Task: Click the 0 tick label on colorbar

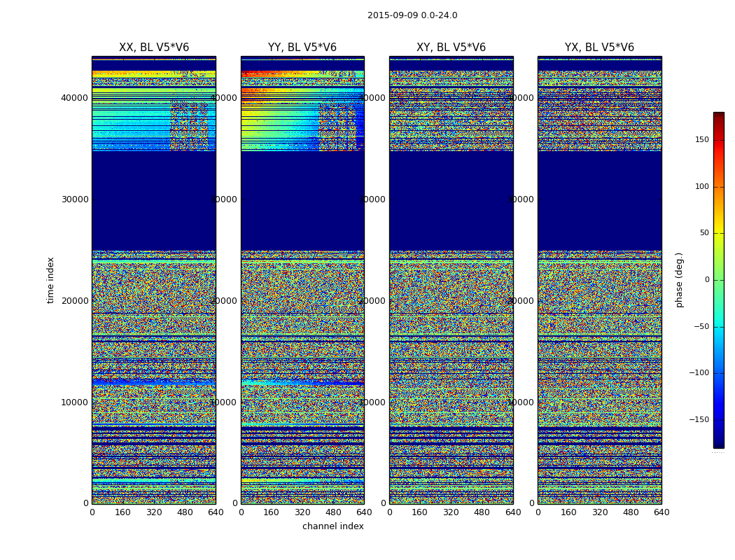Action: pos(706,280)
